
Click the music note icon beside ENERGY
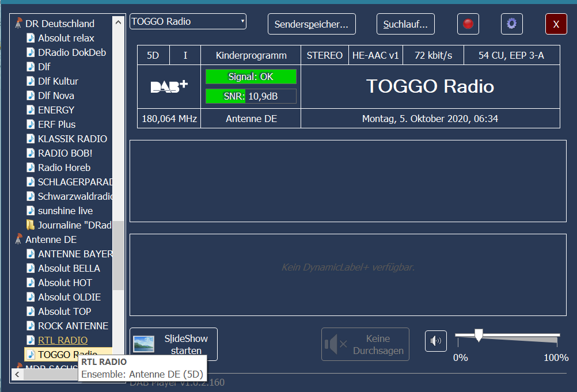pos(31,110)
